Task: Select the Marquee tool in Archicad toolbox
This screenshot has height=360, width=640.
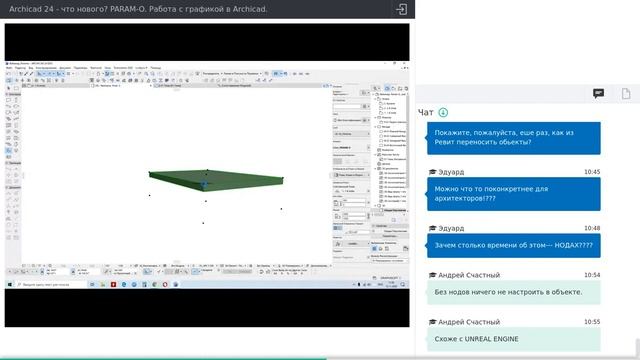Action: pyautogui.click(x=16, y=88)
